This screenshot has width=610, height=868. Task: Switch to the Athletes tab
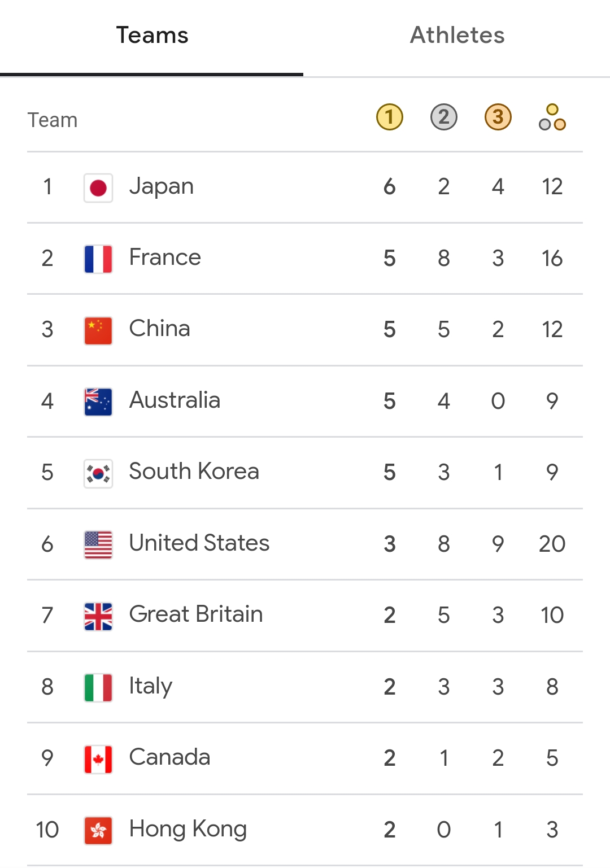[x=457, y=36]
